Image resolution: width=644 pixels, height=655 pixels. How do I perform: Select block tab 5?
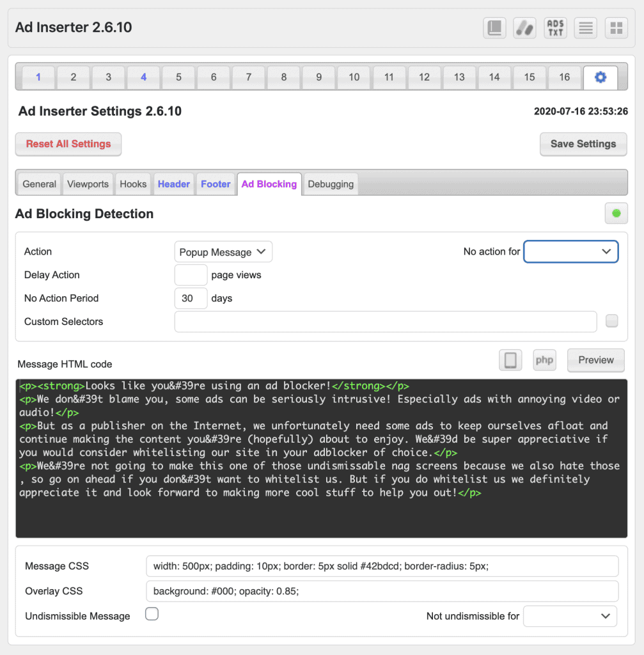click(179, 77)
